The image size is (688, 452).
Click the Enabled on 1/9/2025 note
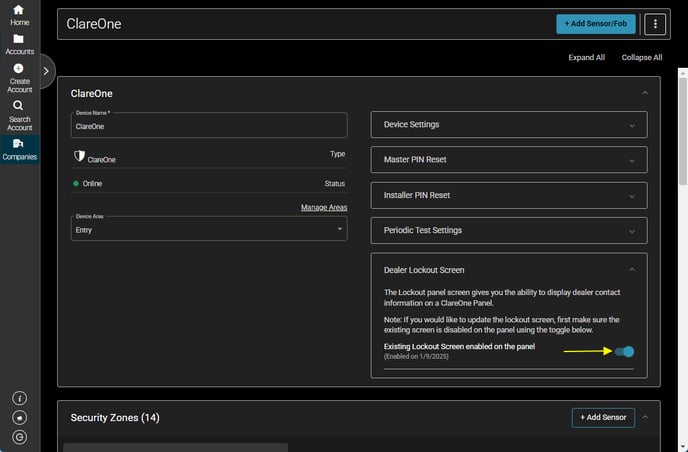[416, 357]
